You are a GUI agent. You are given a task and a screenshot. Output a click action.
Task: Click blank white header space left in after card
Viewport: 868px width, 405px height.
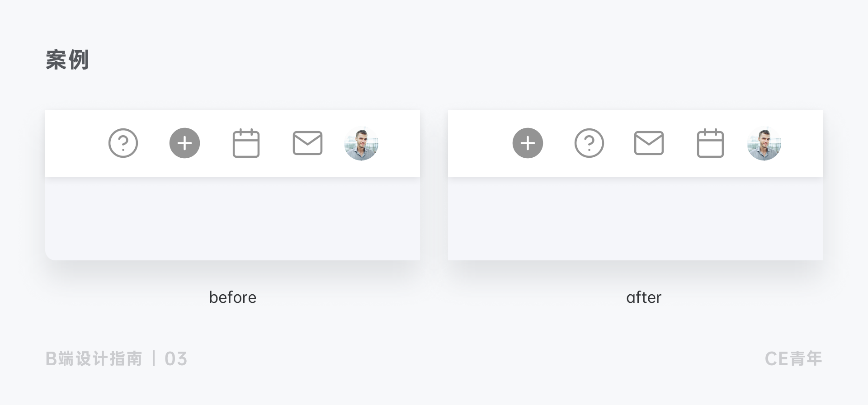coord(479,143)
